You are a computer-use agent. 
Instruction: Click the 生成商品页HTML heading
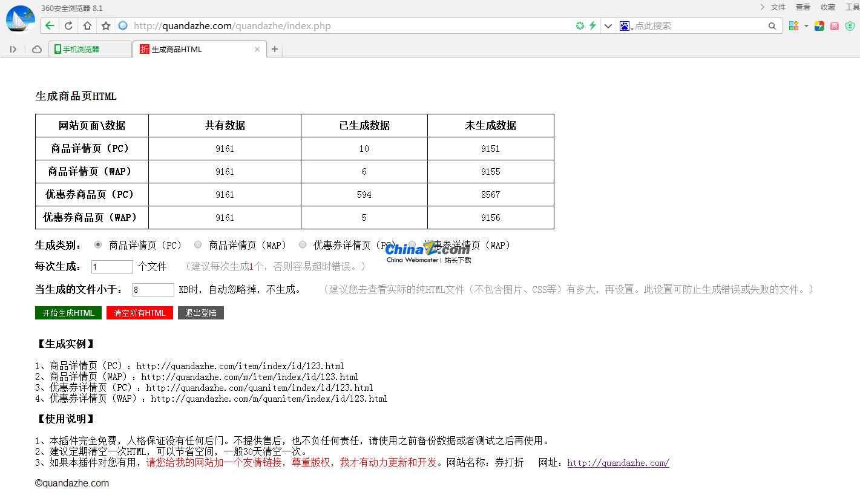tap(76, 96)
